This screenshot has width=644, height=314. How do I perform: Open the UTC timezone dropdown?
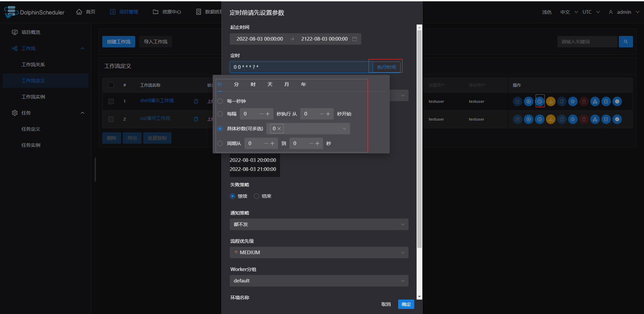click(x=591, y=12)
